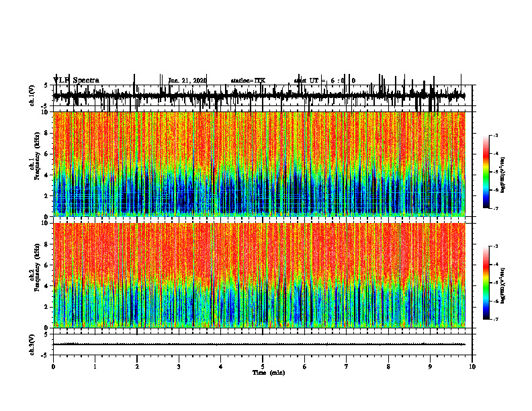Click the "5" volt tick on the ch.1(V) axis

pyautogui.click(x=46, y=85)
